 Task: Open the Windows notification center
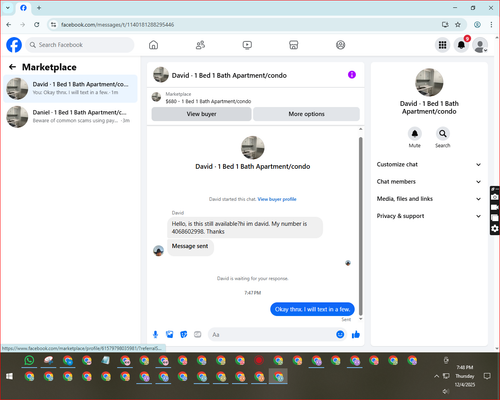(x=487, y=376)
